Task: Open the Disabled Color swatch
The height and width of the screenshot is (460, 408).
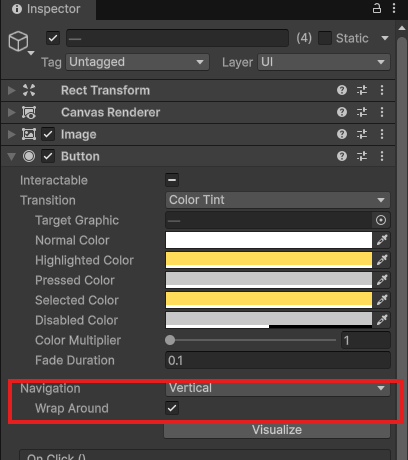Action: [x=269, y=320]
